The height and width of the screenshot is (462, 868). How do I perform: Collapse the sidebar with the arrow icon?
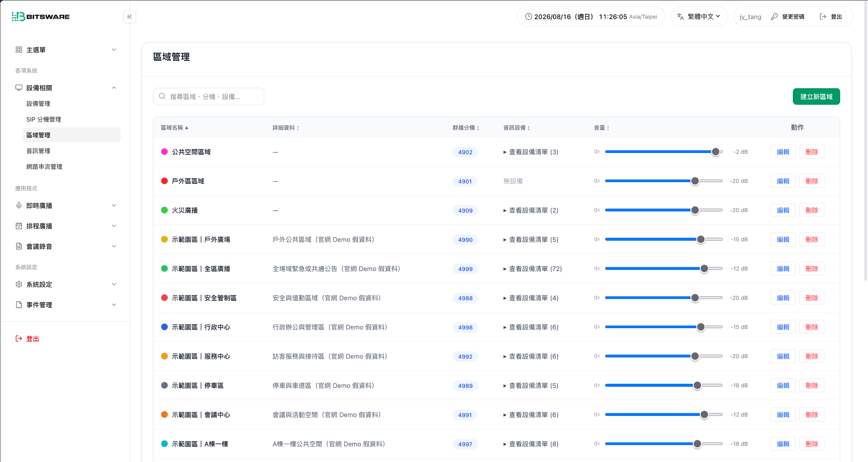click(x=130, y=17)
